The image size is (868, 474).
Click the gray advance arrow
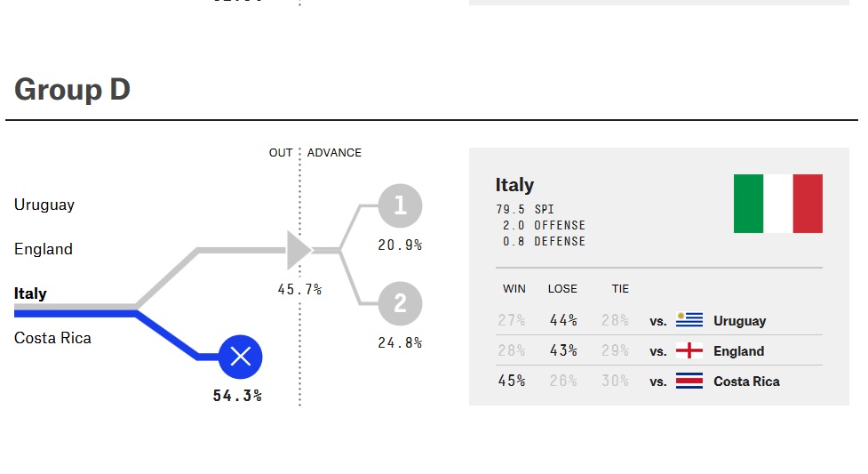coord(298,251)
